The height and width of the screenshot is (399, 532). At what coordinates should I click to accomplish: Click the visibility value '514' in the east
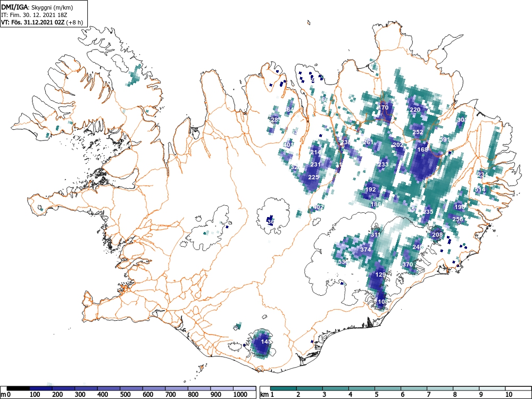tap(480, 189)
